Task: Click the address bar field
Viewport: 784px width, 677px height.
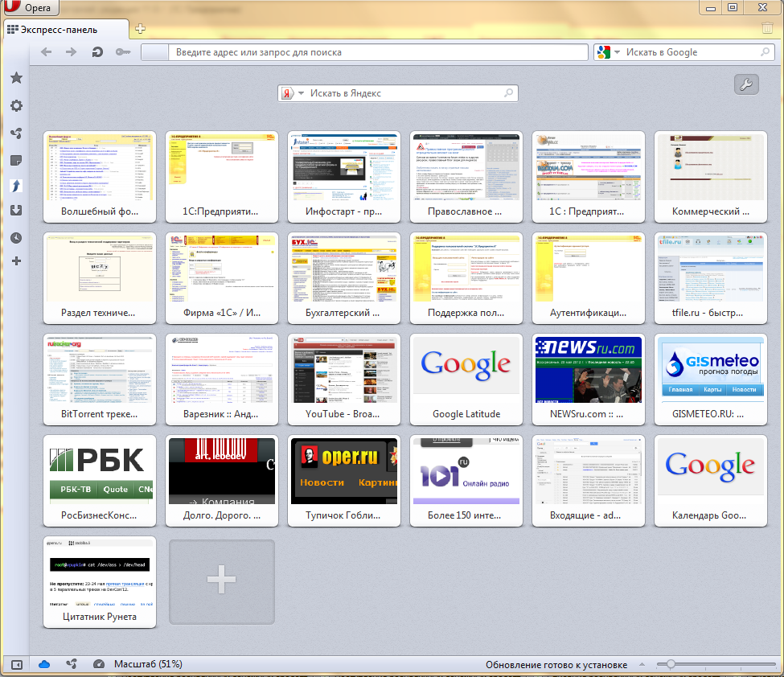Action: point(364,52)
